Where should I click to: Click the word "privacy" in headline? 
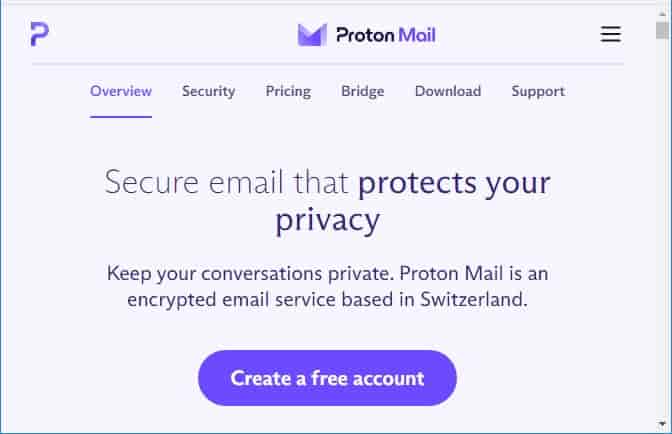click(x=327, y=221)
